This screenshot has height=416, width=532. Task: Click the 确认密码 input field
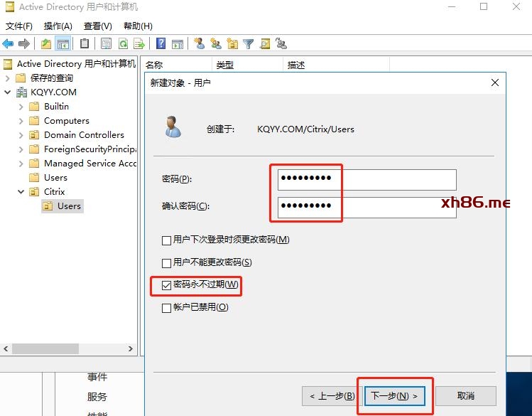[367, 206]
